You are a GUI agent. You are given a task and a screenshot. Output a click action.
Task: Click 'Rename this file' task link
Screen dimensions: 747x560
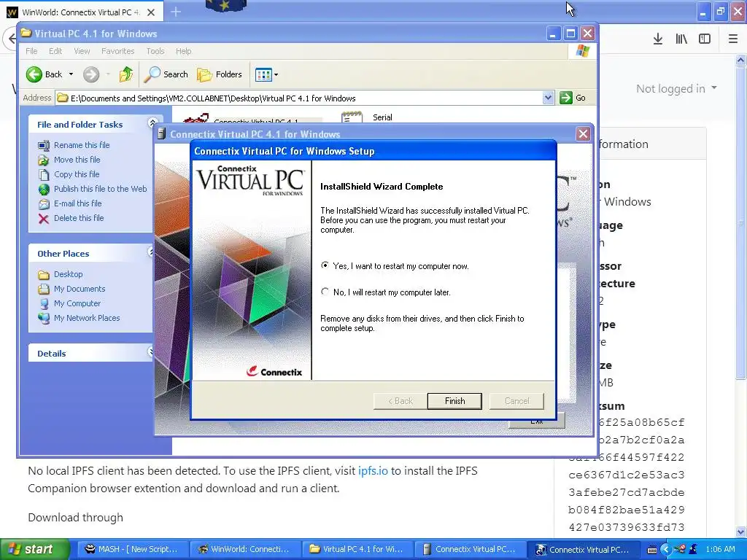82,145
